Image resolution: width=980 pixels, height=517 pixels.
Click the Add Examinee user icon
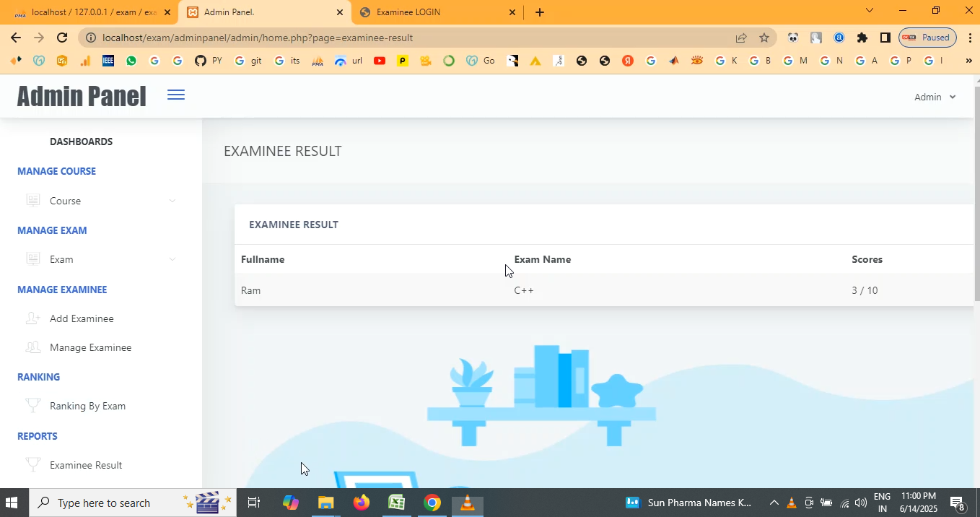(32, 318)
